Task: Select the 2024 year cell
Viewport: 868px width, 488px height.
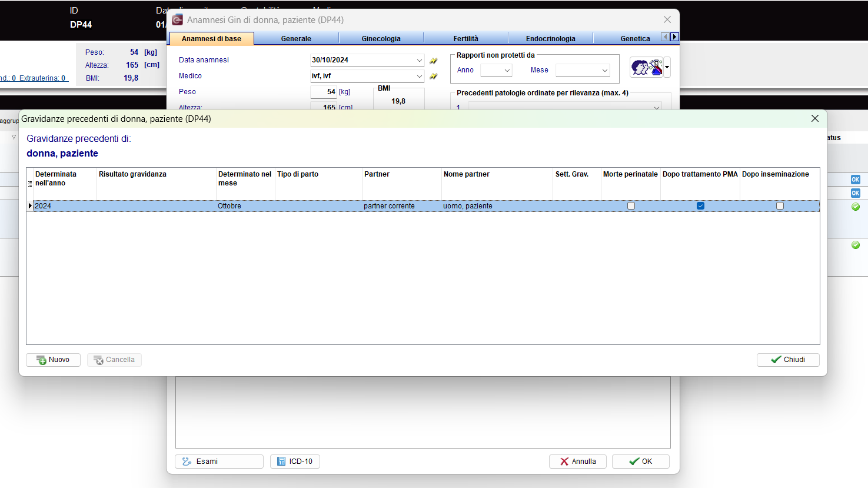Action: tap(65, 206)
